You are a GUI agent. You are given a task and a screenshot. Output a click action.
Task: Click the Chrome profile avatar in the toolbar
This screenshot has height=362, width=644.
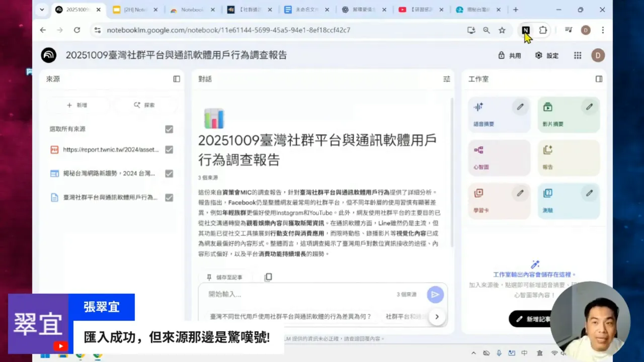586,30
